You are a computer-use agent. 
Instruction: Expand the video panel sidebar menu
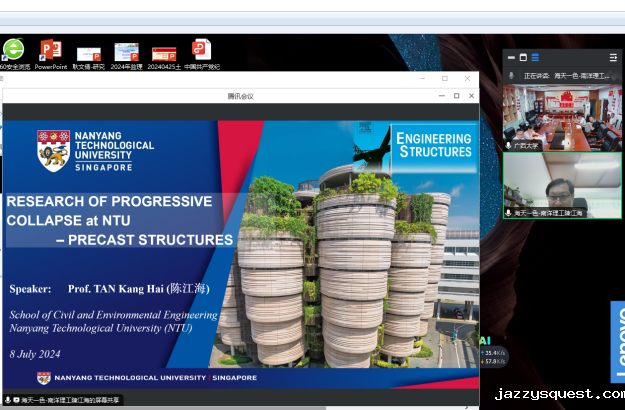point(613,57)
